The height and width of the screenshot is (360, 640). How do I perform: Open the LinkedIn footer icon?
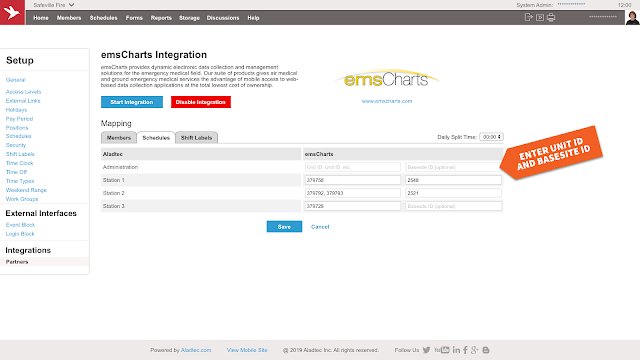coord(456,350)
